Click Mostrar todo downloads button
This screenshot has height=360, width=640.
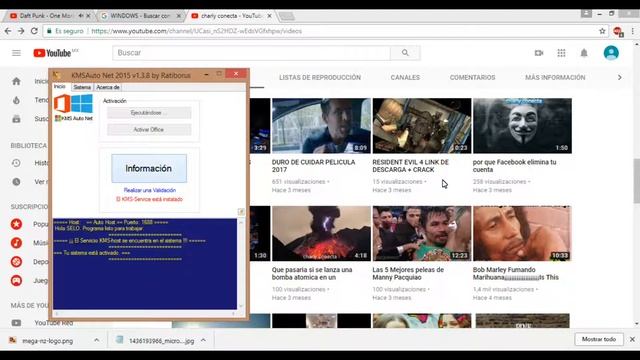[599, 339]
